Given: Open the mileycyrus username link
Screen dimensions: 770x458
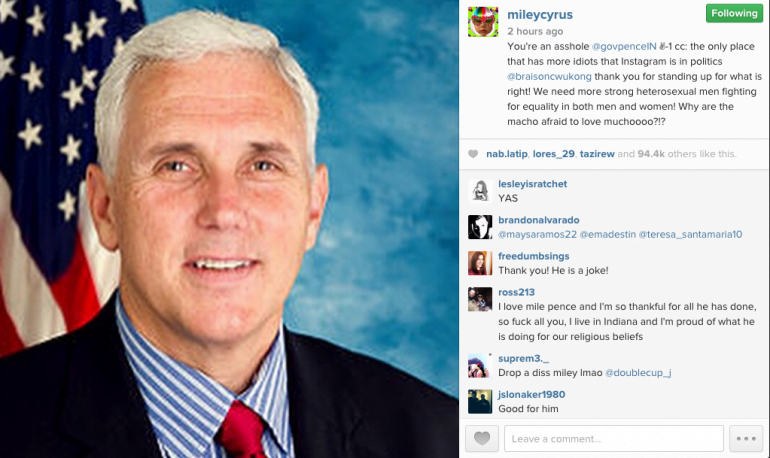Looking at the screenshot, I should coord(540,15).
